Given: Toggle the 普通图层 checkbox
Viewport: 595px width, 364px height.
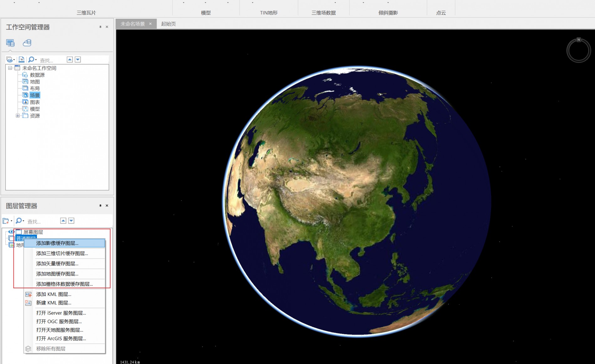Looking at the screenshot, I should (x=12, y=238).
